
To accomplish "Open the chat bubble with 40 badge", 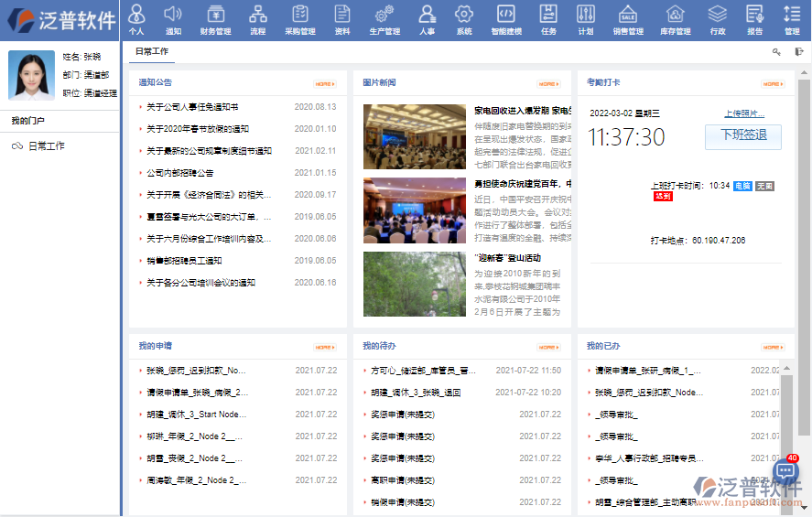I will click(x=785, y=470).
